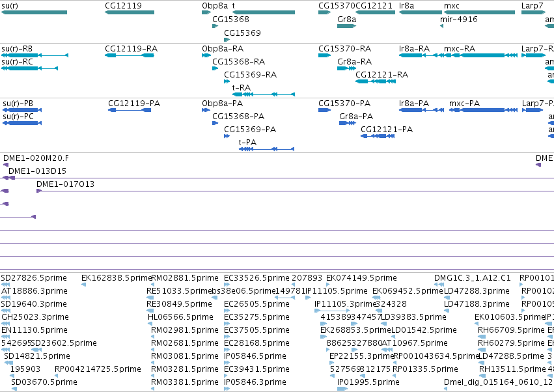Select the CG15369-RA transcript label
This screenshot has width=554, height=392.
pyautogui.click(x=250, y=75)
